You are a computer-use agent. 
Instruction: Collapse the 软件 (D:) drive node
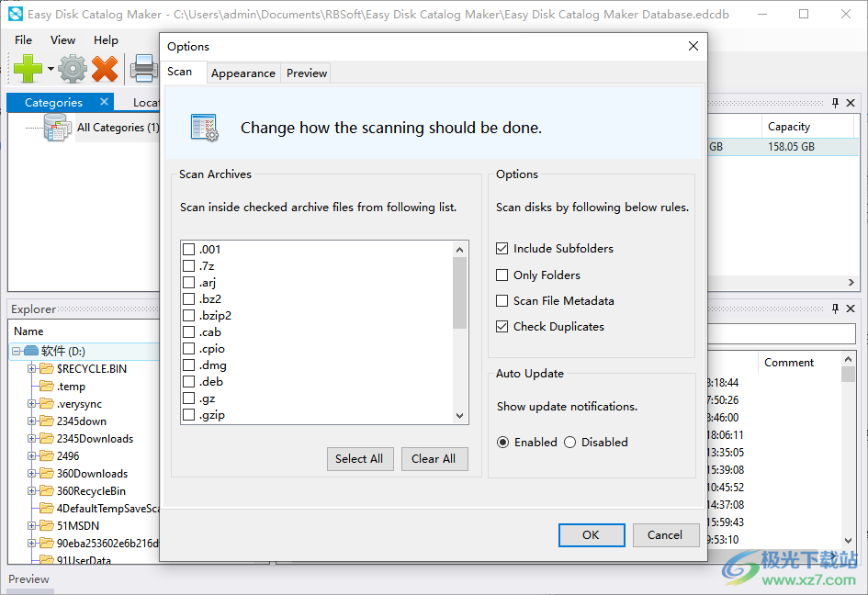tap(16, 351)
